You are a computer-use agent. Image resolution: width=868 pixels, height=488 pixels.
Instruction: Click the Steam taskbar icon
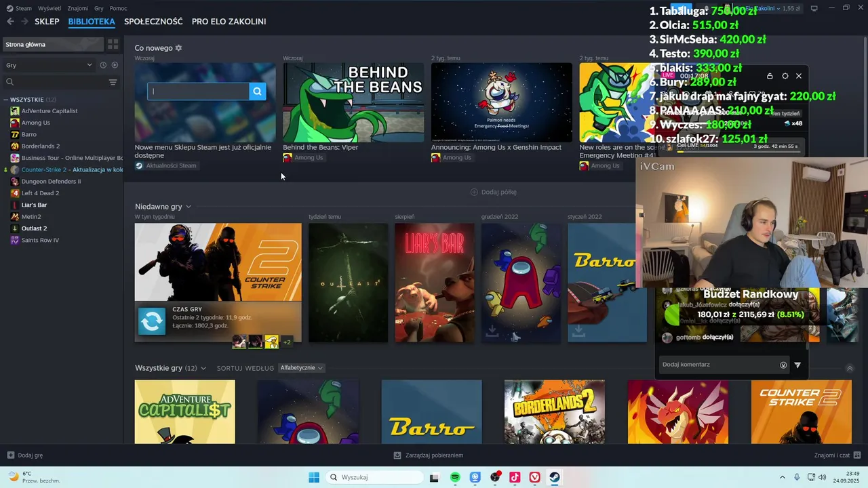coord(555,477)
